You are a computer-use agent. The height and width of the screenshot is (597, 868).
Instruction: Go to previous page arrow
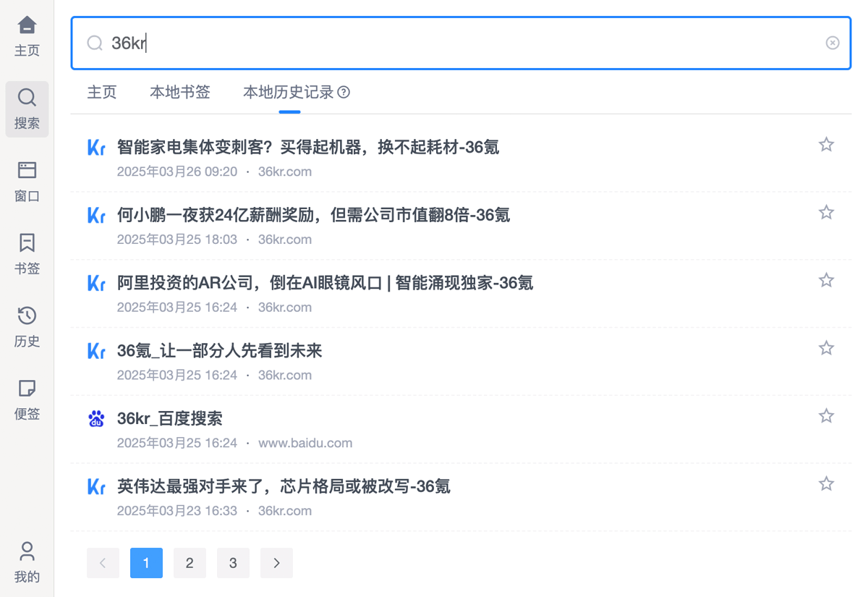click(103, 563)
